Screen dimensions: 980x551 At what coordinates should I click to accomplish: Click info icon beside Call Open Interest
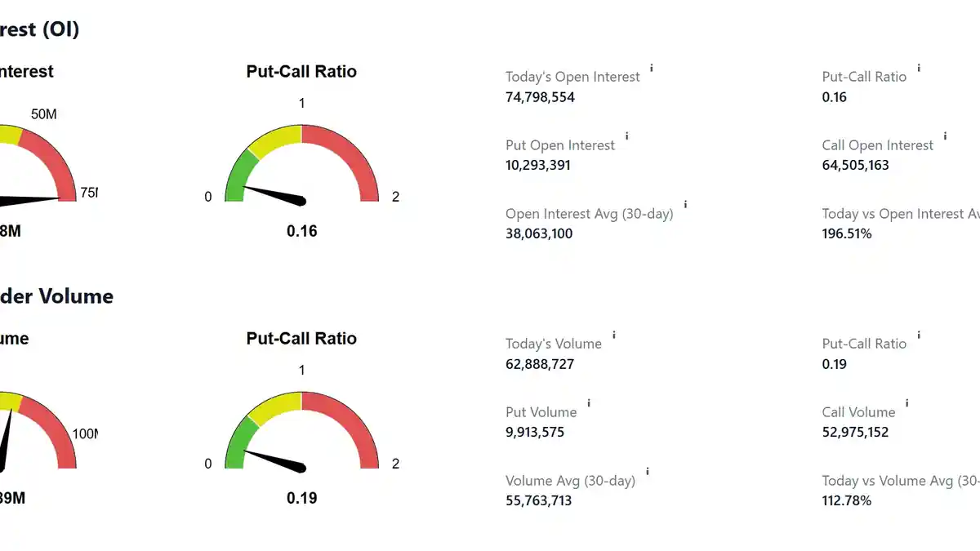pos(945,136)
